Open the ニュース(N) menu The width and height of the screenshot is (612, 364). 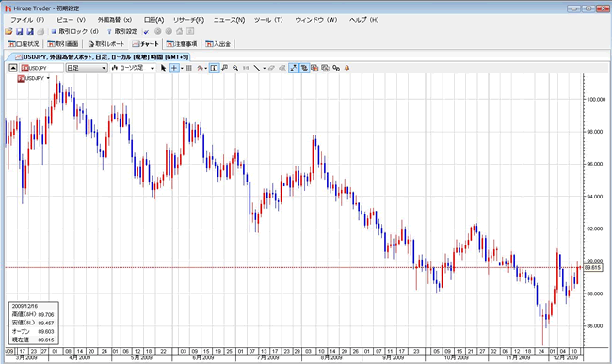pyautogui.click(x=229, y=20)
